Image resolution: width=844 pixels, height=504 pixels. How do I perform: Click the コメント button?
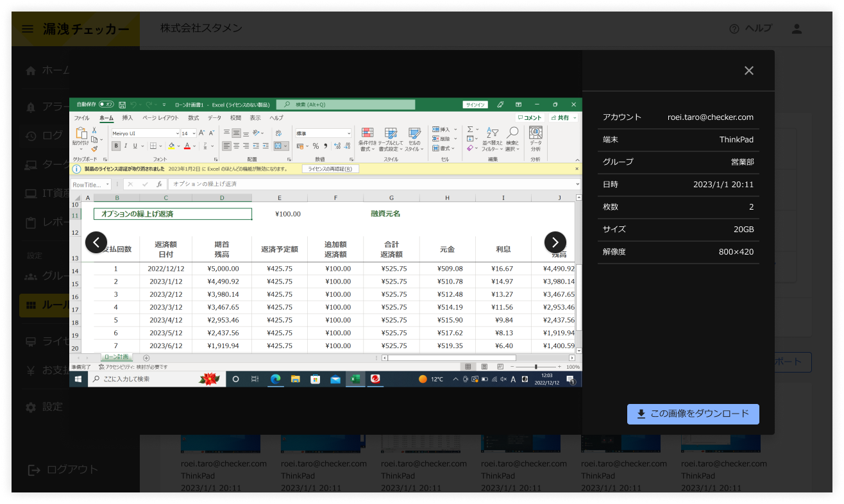[530, 117]
